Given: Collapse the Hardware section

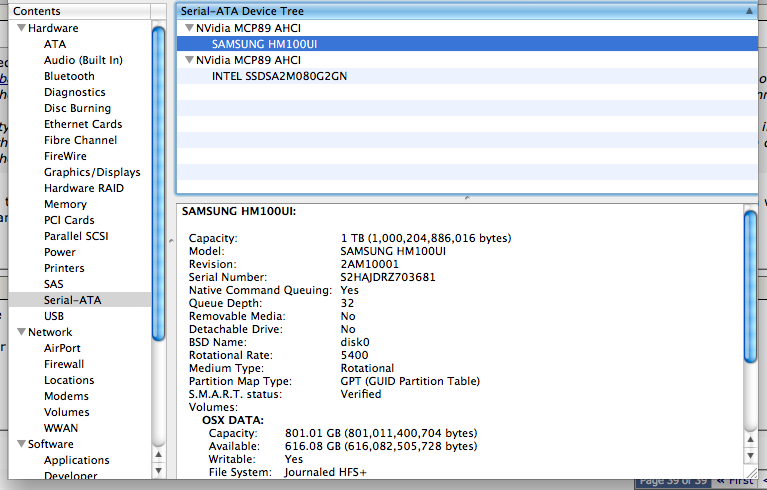Looking at the screenshot, I should pyautogui.click(x=22, y=28).
